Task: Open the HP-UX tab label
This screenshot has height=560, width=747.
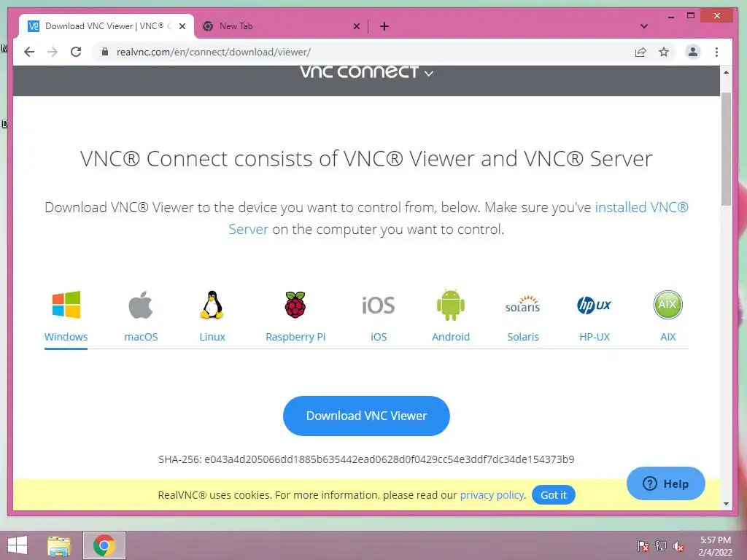Action: click(x=595, y=337)
